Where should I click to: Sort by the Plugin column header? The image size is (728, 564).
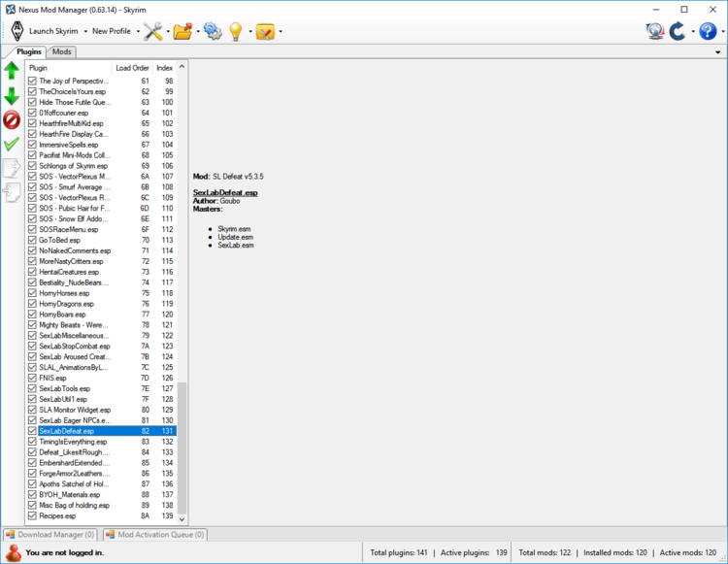pyautogui.click(x=69, y=68)
